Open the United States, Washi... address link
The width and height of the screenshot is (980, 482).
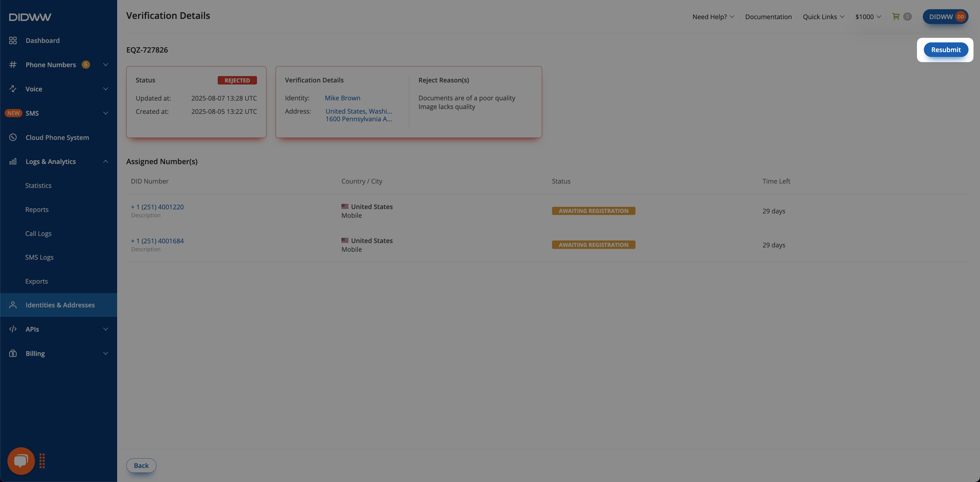tap(359, 111)
